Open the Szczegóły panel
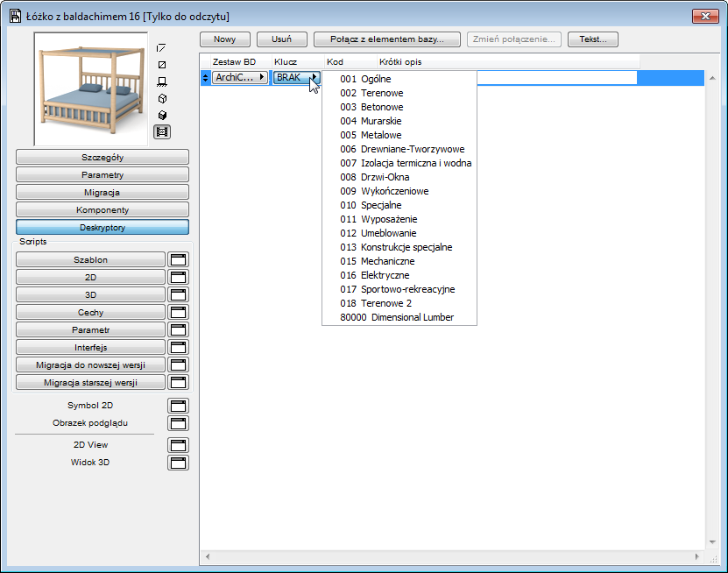 tap(102, 157)
